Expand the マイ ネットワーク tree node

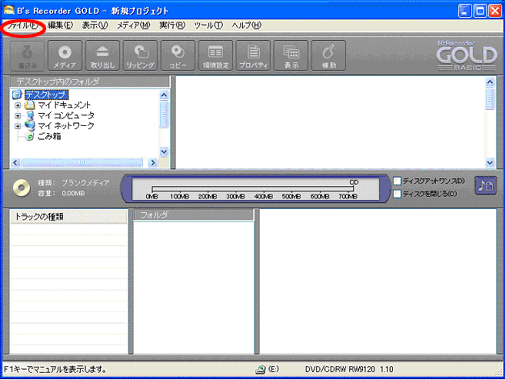pyautogui.click(x=18, y=126)
